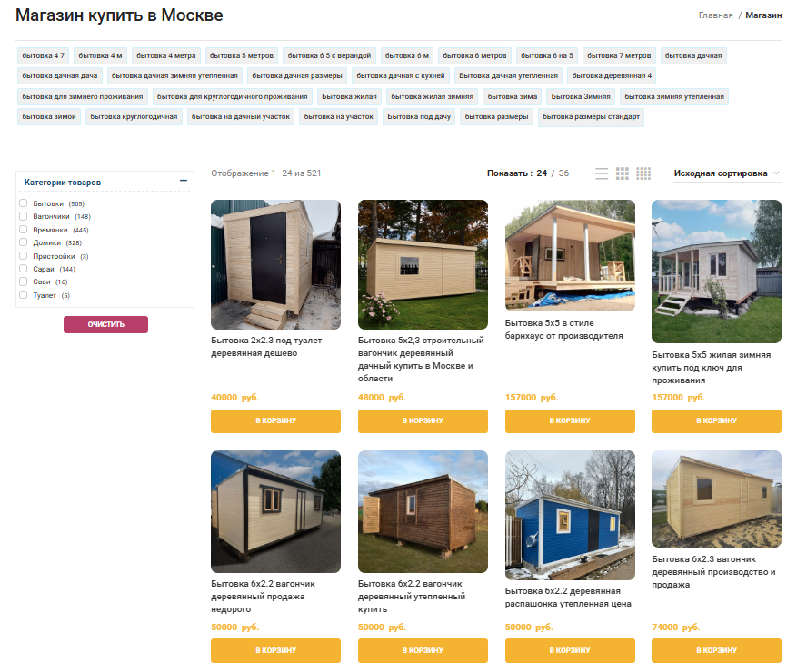
Task: Tick the Туалет category checkbox
Action: point(23,295)
